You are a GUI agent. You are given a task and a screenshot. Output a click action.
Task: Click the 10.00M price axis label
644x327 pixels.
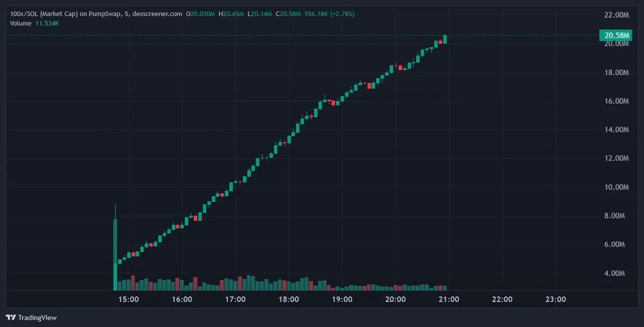click(617, 187)
